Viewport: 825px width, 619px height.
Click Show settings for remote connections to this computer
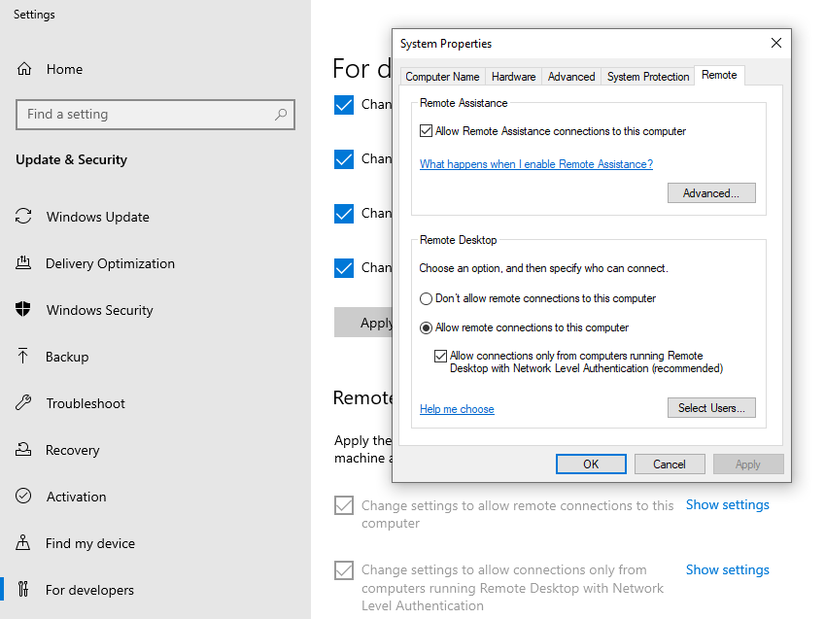click(x=727, y=505)
